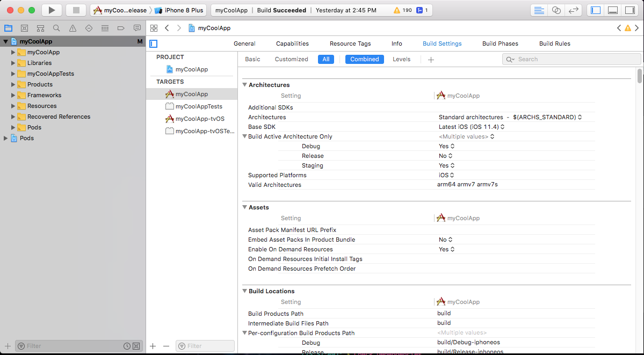
Task: Toggle the right inspector panel icon
Action: click(629, 10)
